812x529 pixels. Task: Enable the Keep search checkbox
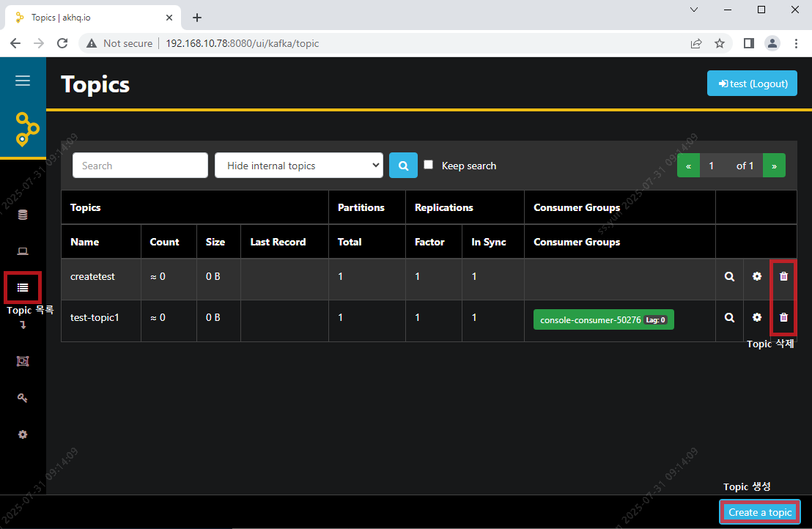(x=429, y=165)
